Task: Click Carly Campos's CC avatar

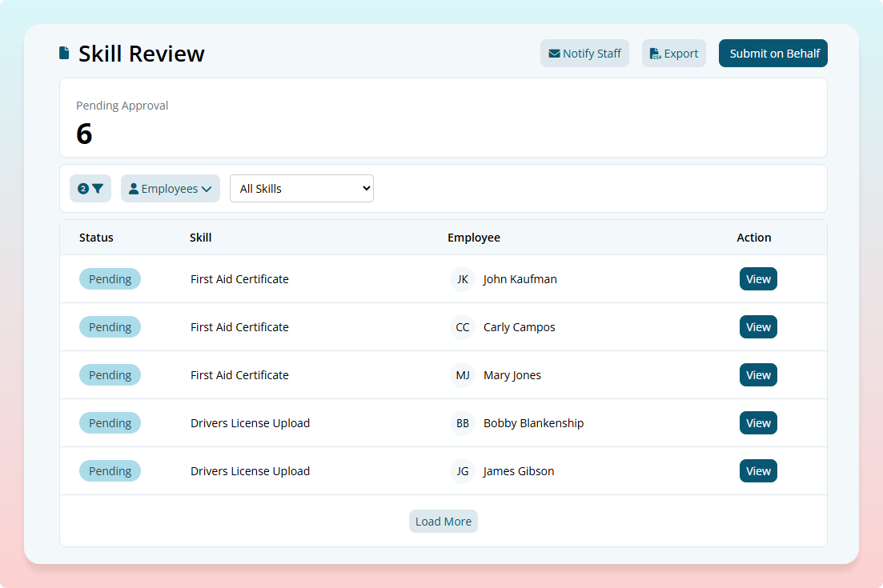Action: pyautogui.click(x=462, y=326)
